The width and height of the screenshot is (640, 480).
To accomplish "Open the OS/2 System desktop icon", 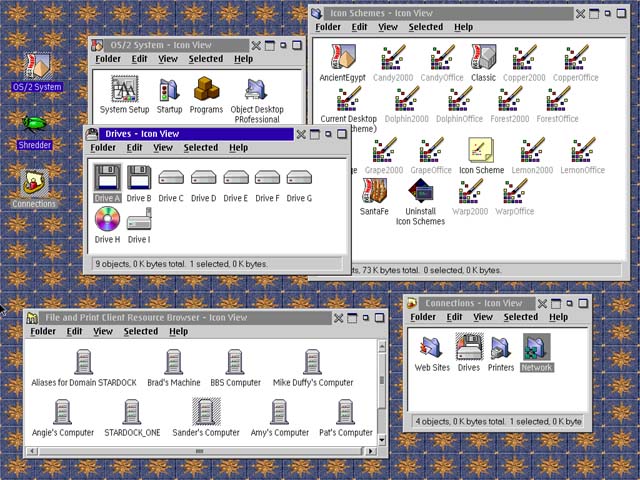I will click(37, 66).
